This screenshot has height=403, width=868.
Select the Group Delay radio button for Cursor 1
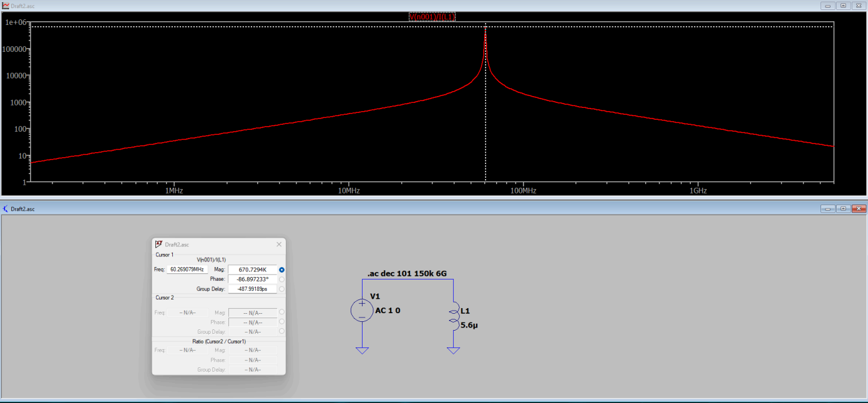[281, 288]
